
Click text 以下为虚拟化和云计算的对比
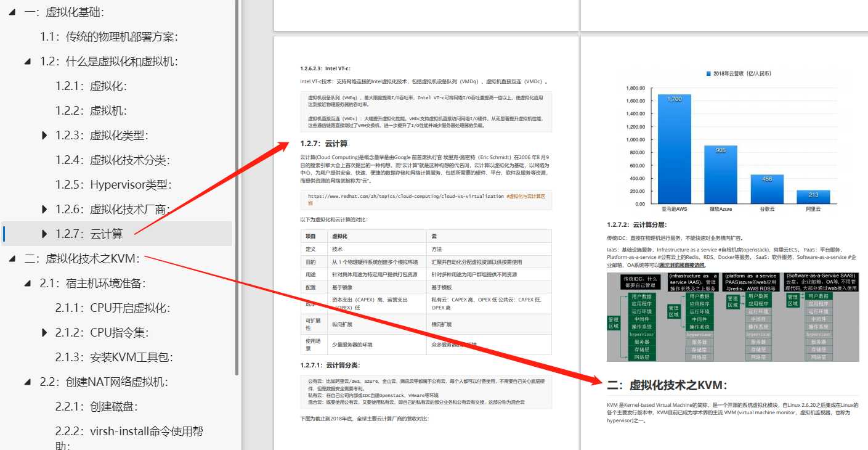[334, 219]
